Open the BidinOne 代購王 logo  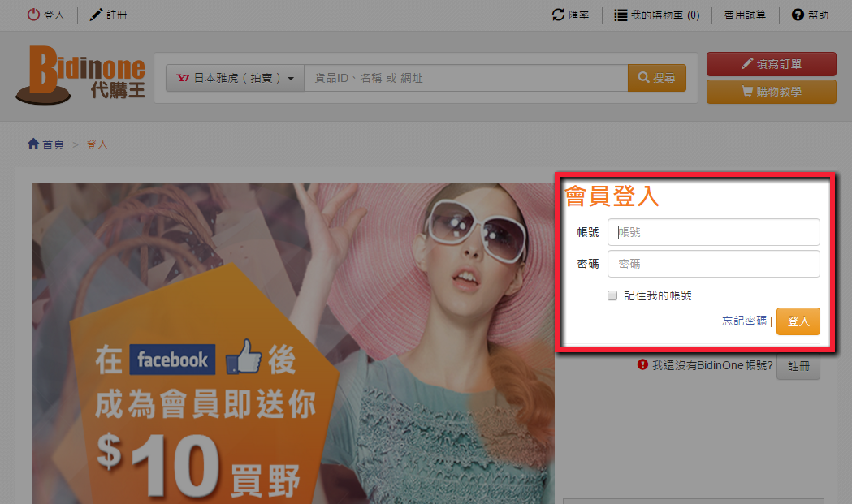80,75
